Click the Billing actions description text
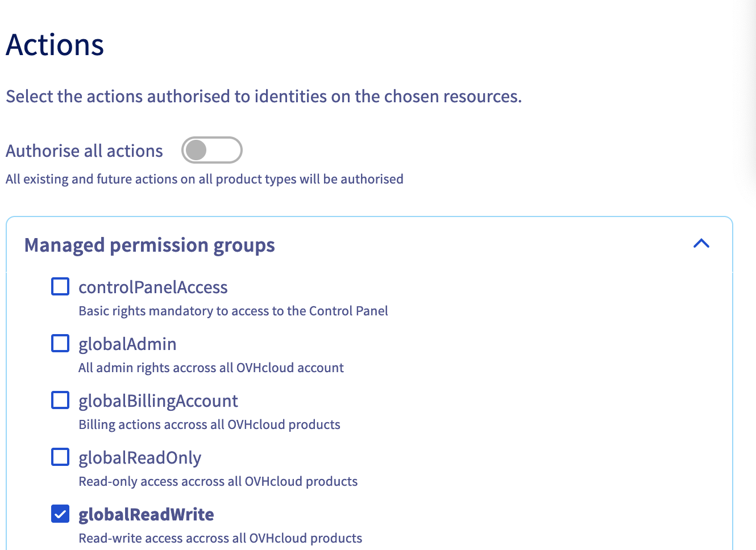This screenshot has height=550, width=756. 209,425
